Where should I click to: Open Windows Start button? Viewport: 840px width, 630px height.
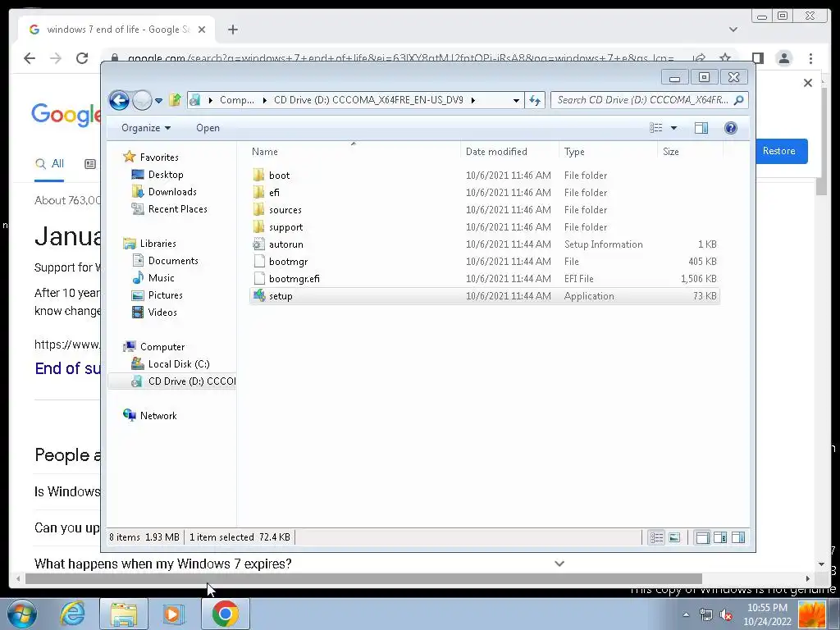[21, 614]
